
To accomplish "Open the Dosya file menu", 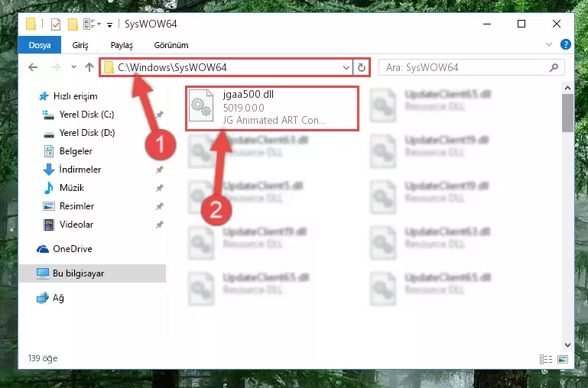I will point(40,45).
